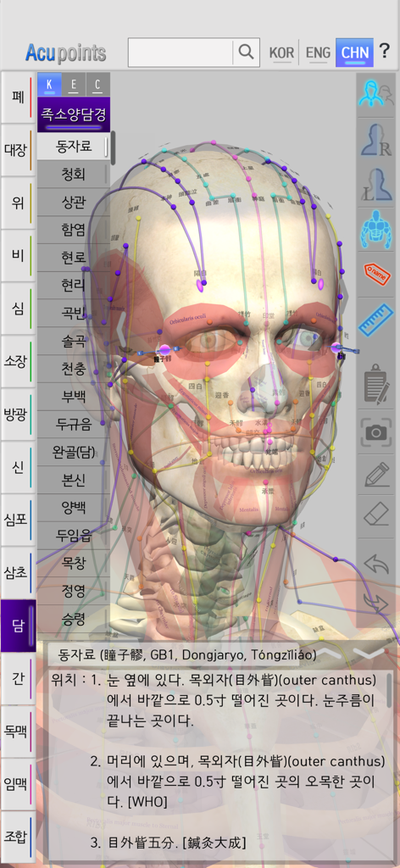The height and width of the screenshot is (868, 400).
Task: Open the 신 meridian tab
Action: coord(18,467)
